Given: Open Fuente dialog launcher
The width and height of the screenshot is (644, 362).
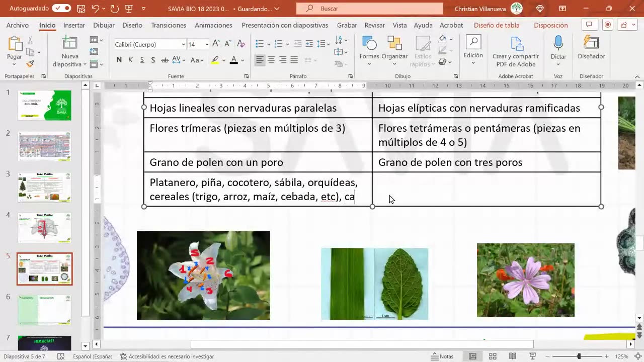Looking at the screenshot, I should (247, 76).
